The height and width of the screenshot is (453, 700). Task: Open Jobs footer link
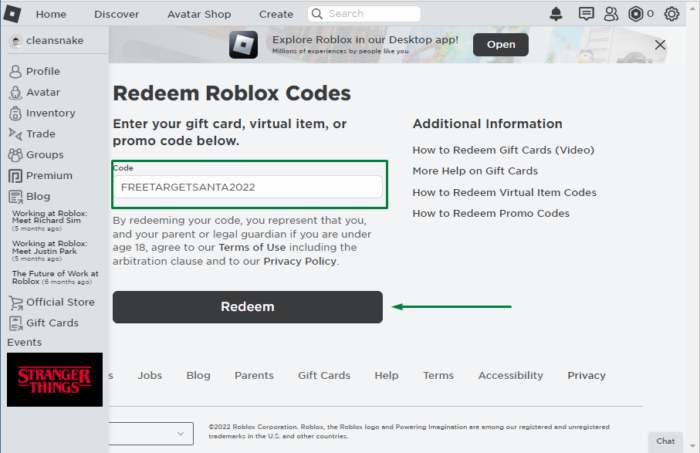(x=150, y=375)
